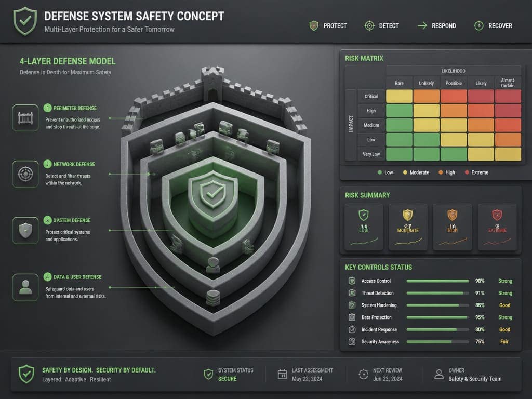Click the Security Awareness progress bar

[x=437, y=342]
